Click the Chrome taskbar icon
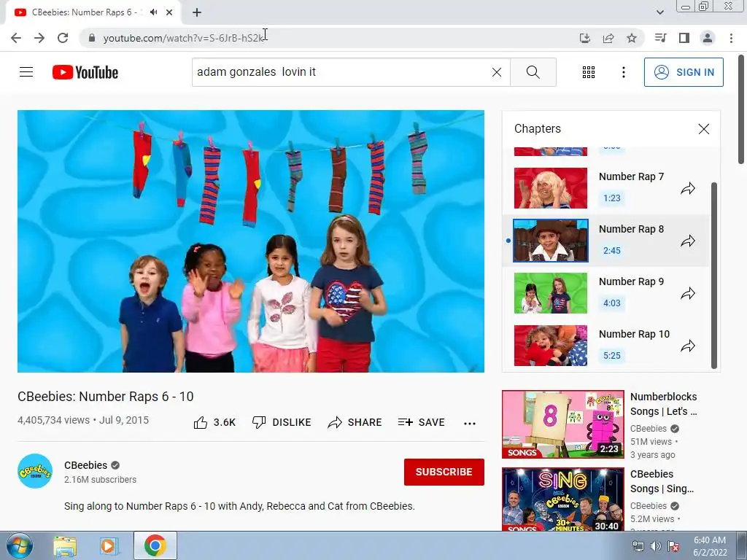Image resolution: width=747 pixels, height=560 pixels. point(155,545)
